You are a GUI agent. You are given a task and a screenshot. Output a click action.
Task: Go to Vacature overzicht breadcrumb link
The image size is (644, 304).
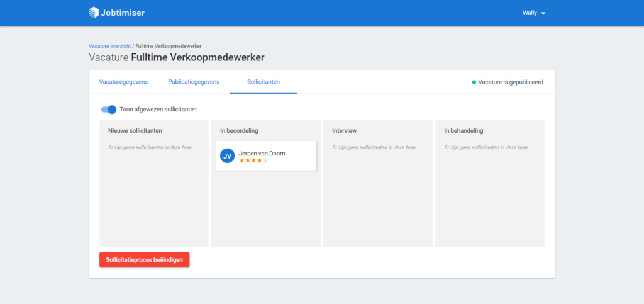coord(109,46)
